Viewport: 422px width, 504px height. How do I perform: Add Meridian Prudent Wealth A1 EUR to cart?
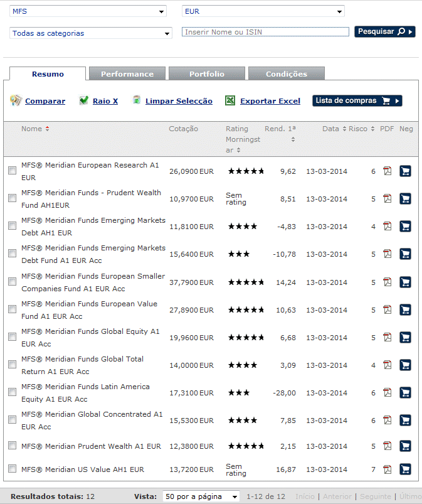[x=405, y=446]
